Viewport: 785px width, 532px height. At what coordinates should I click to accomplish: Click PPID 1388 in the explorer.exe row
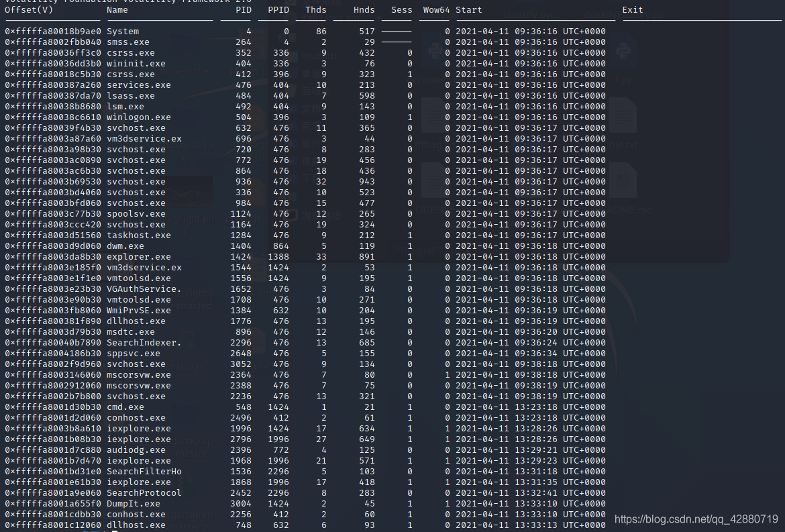coord(278,257)
